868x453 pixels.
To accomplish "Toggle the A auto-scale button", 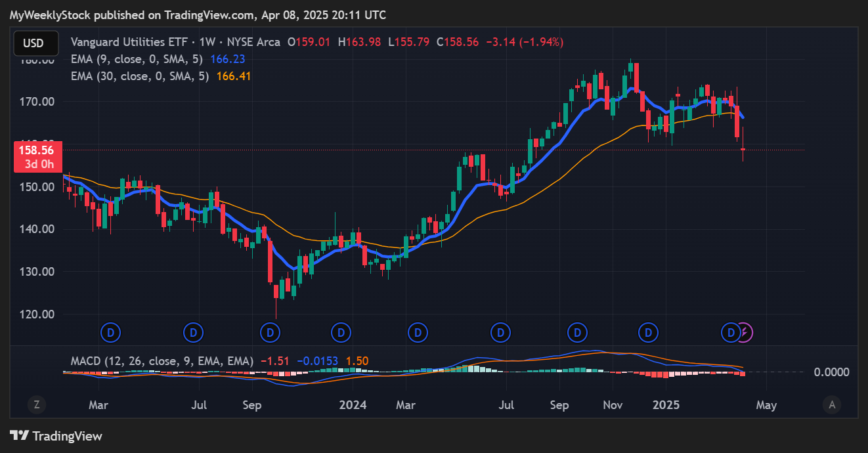I will (832, 405).
